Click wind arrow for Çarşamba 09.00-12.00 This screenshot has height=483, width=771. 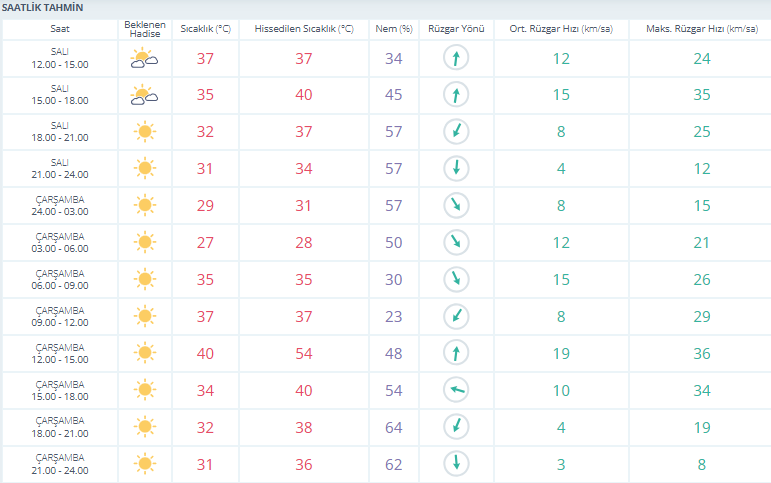tap(456, 316)
